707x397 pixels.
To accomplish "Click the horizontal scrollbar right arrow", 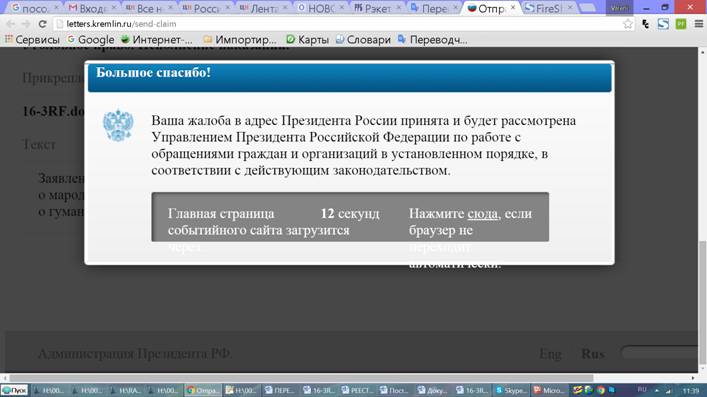I will point(693,378).
